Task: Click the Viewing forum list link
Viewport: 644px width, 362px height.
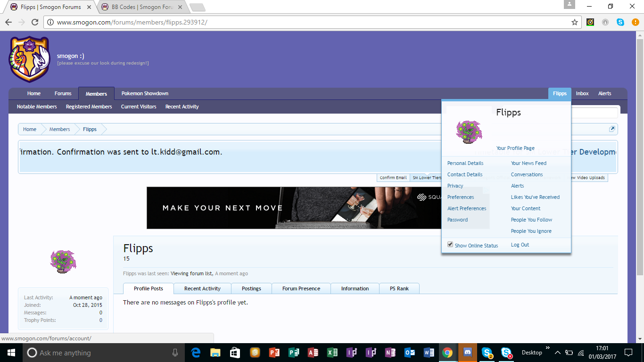Action: click(x=191, y=273)
